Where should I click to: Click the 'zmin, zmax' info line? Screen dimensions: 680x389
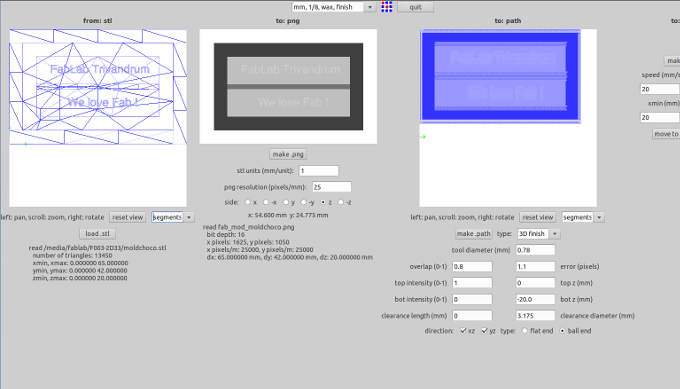(80, 278)
